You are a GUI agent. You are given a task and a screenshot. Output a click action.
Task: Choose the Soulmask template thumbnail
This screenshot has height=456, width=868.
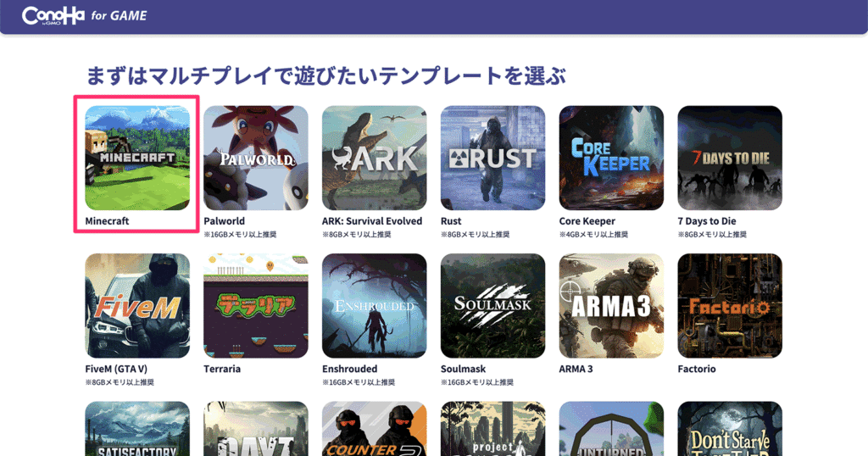pos(492,305)
